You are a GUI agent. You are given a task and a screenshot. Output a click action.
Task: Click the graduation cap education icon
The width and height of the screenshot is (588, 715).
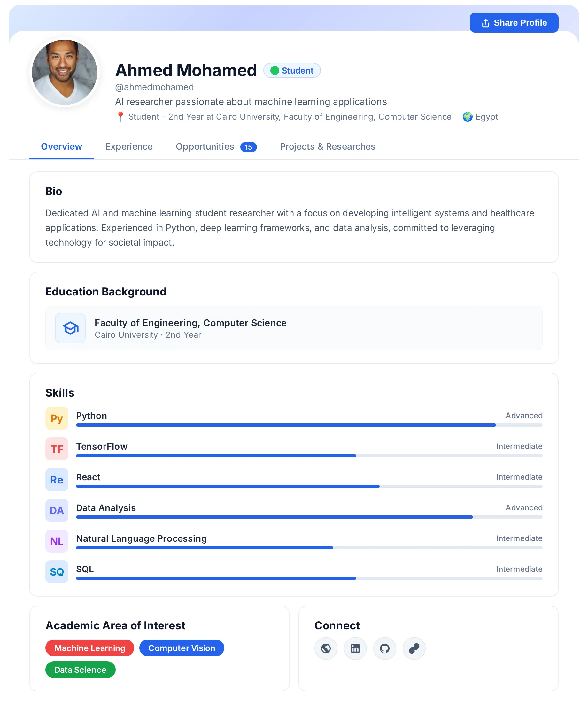tap(70, 328)
